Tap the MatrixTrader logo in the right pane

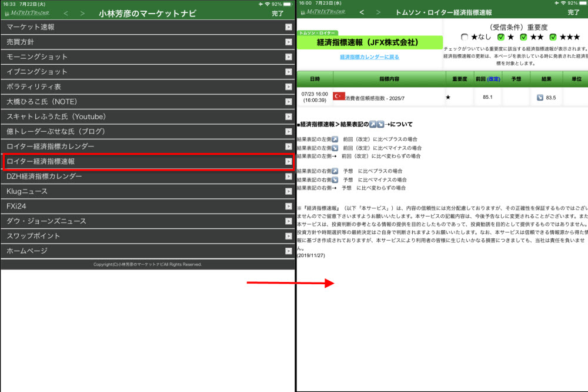[323, 12]
